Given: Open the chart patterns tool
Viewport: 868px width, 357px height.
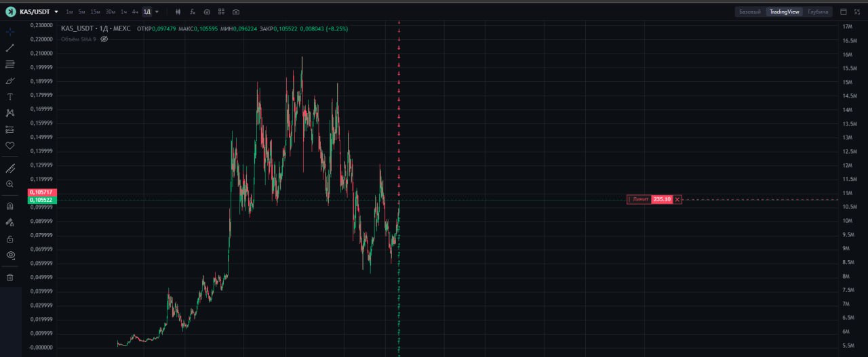Looking at the screenshot, I should pyautogui.click(x=9, y=113).
